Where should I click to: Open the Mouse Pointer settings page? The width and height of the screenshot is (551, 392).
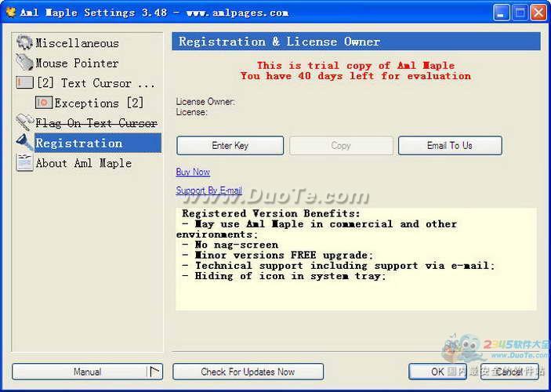point(77,63)
